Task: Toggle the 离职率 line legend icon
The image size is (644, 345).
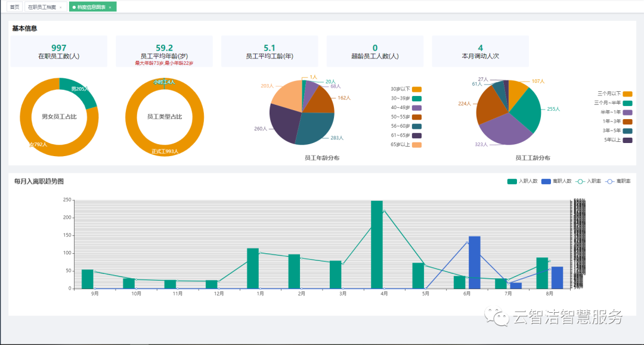Action: click(x=609, y=181)
